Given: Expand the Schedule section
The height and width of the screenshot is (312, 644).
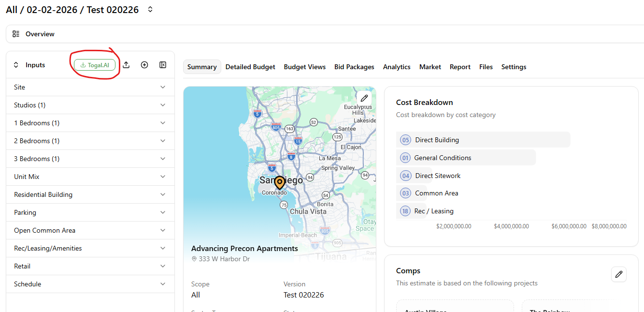Looking at the screenshot, I should (162, 284).
